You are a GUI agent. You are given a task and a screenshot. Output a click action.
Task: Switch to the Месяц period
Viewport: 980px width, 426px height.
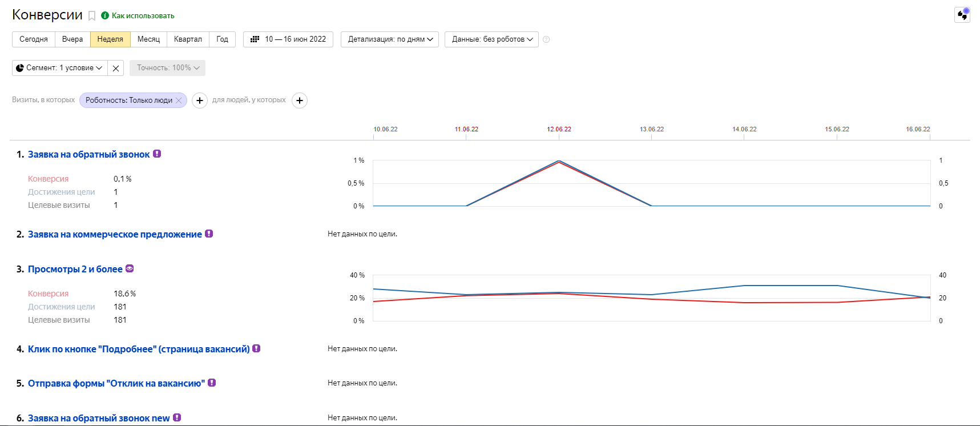(x=148, y=39)
